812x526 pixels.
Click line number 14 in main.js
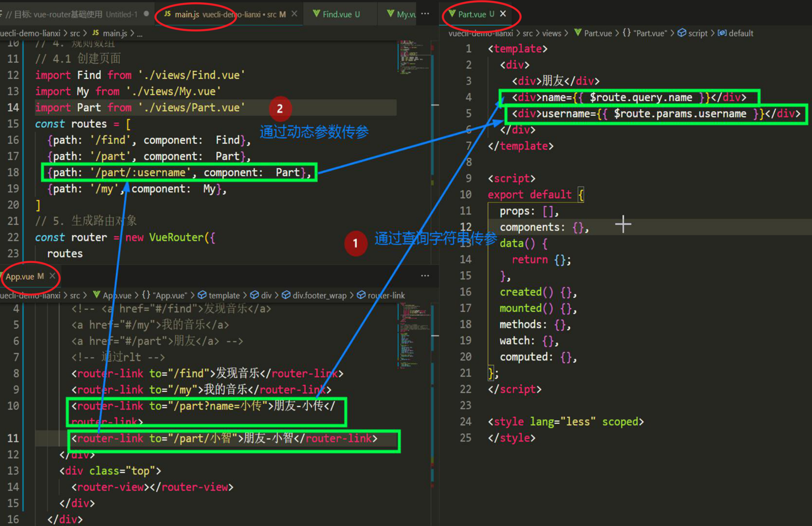click(x=13, y=108)
